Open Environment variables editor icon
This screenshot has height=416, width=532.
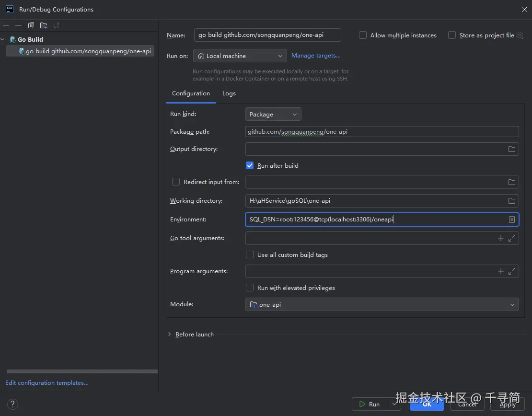coord(512,220)
